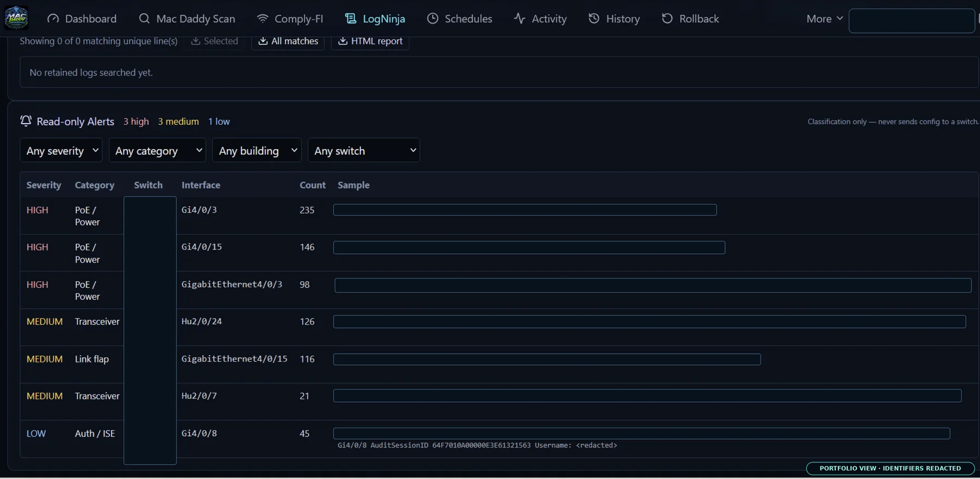
Task: Click the Schedules clock icon
Action: pos(433,19)
